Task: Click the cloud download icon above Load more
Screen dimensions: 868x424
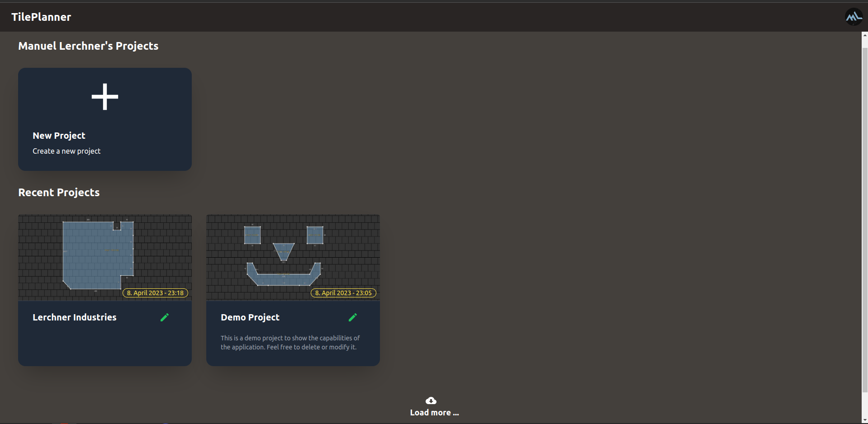Action: click(x=430, y=400)
